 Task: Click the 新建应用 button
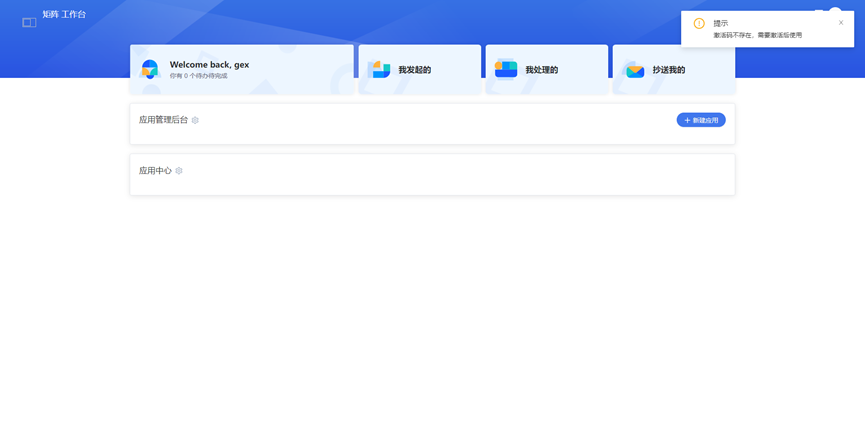pyautogui.click(x=701, y=120)
